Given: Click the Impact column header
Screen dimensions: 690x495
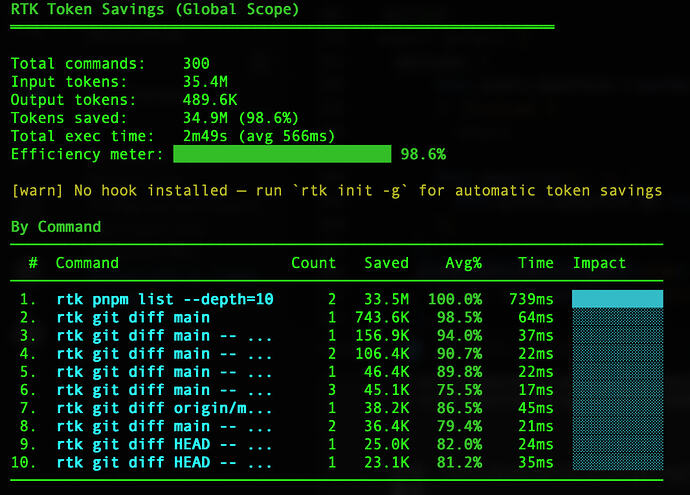Looking at the screenshot, I should point(599,263).
